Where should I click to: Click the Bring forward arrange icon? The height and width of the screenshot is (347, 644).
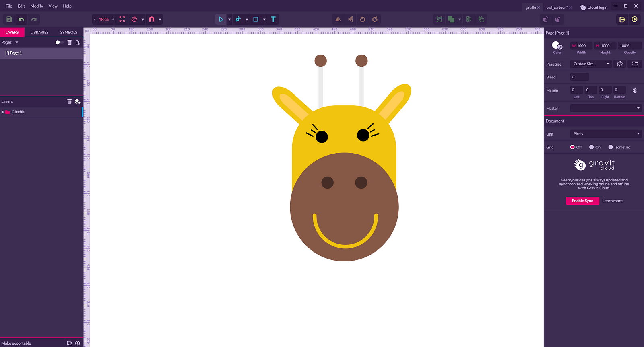(545, 19)
